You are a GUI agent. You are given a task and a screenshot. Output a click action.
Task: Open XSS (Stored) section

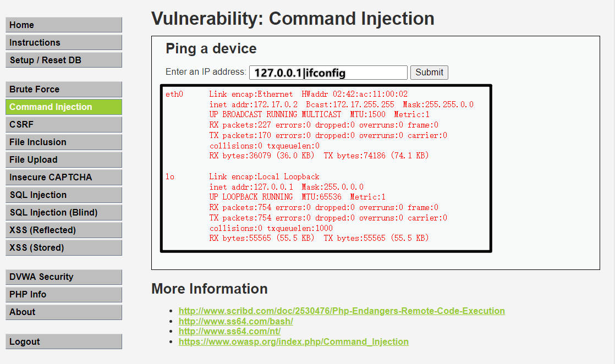64,247
